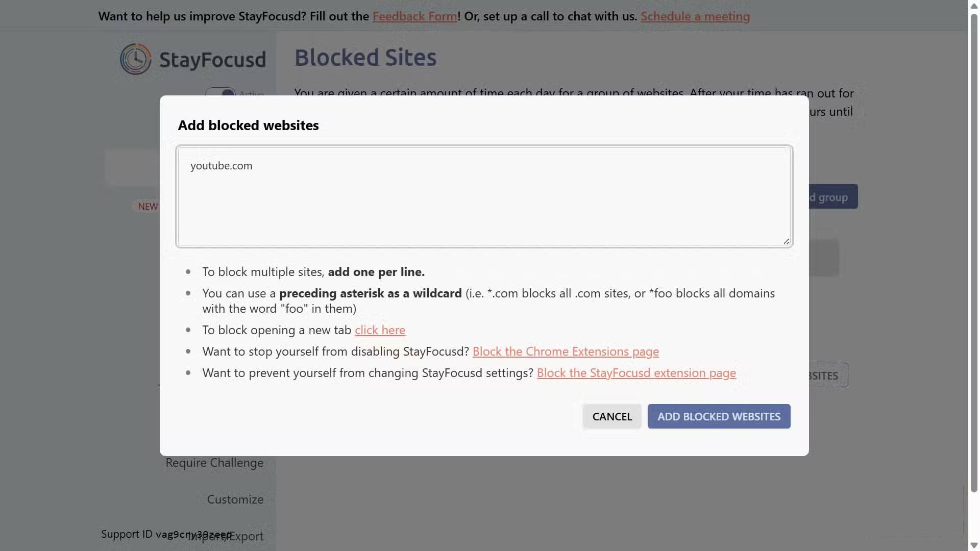Viewport: 980px width, 551px height.
Task: Click the partially hidden add group button
Action: point(833,197)
